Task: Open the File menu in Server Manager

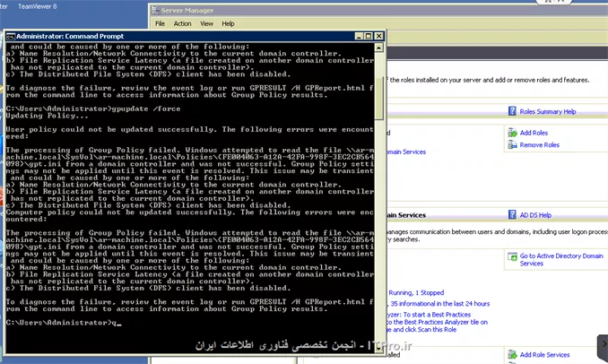Action: coord(160,23)
